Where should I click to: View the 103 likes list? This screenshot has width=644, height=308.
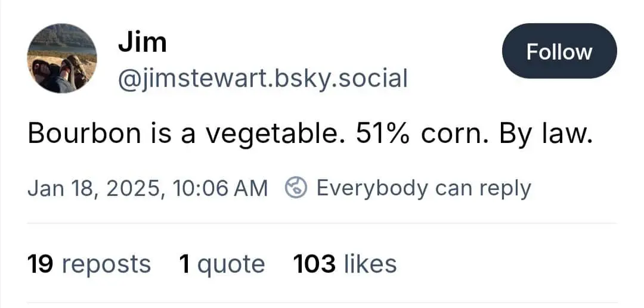[x=345, y=263]
